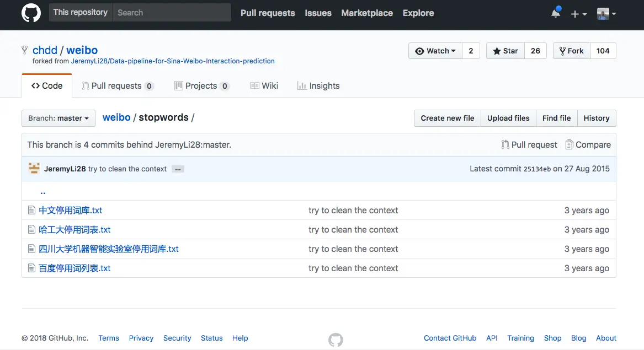The width and height of the screenshot is (644, 350).
Task: Click the repository search field
Action: [x=172, y=13]
